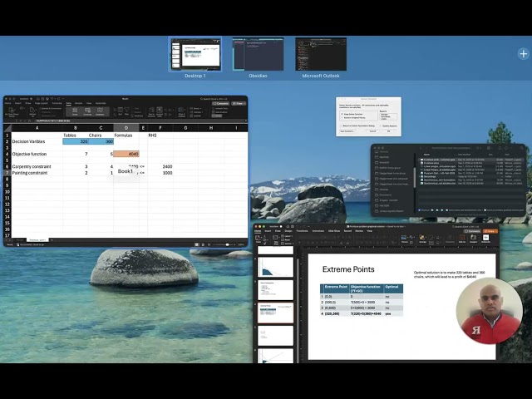Adjust the Excel zoom slider

coord(227,244)
